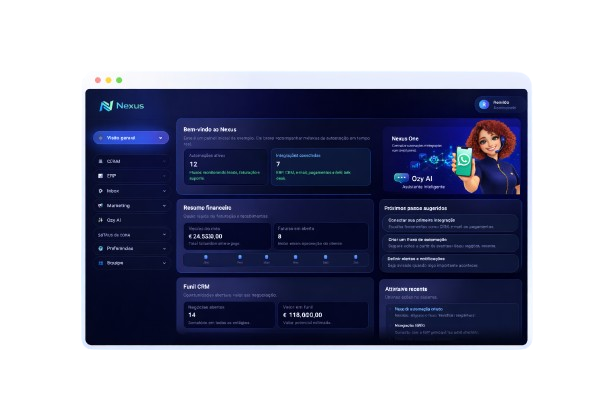This screenshot has width=612, height=408.
Task: Expand the chevron between Ozy AI and Preferências
Action: [164, 235]
